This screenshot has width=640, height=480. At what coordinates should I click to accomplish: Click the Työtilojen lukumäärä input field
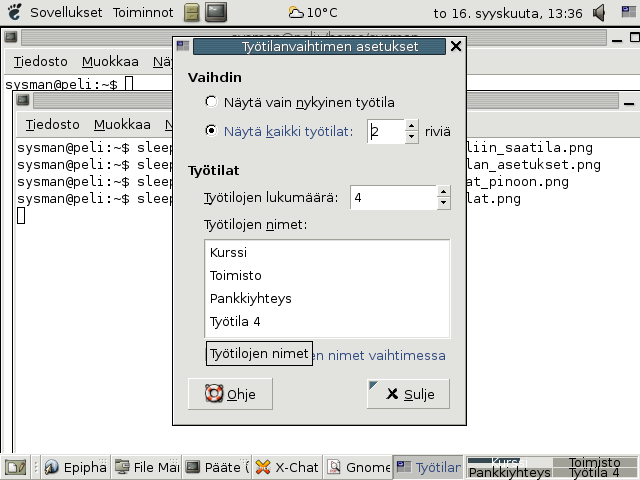coord(393,198)
